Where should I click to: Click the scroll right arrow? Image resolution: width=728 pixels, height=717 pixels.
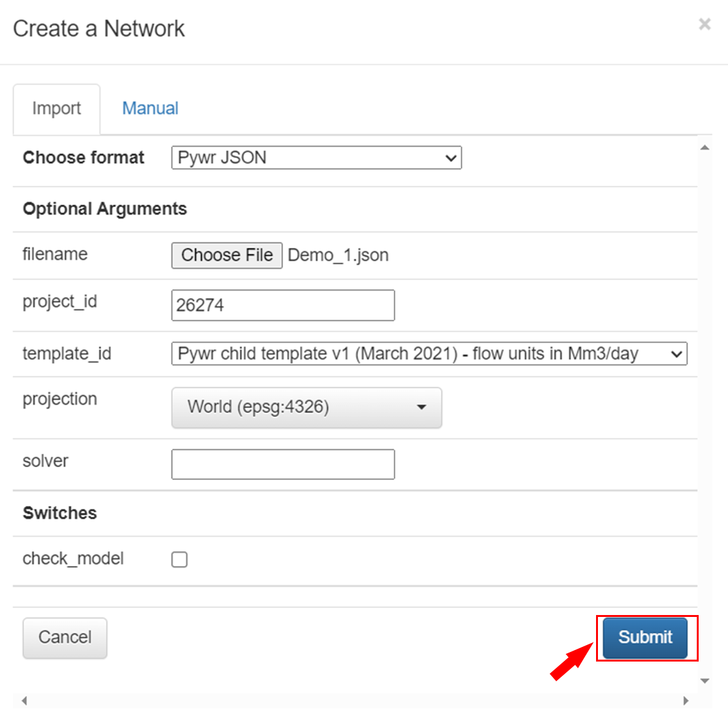click(x=686, y=700)
